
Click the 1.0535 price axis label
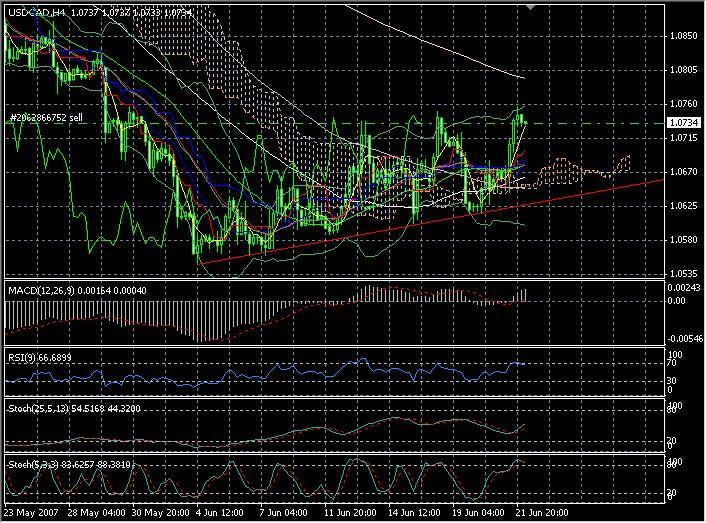pyautogui.click(x=683, y=273)
